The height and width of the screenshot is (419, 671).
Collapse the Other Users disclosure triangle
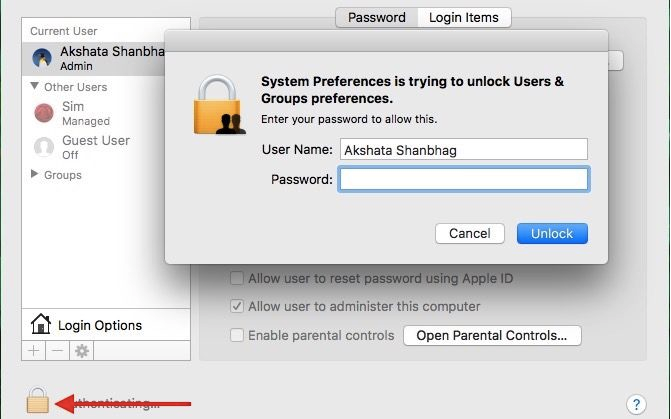[x=35, y=86]
